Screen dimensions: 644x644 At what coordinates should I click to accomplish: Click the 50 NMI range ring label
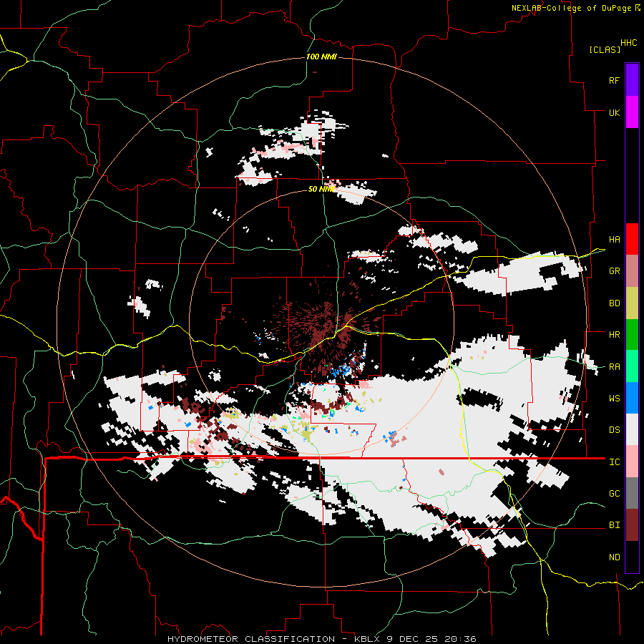[321, 189]
